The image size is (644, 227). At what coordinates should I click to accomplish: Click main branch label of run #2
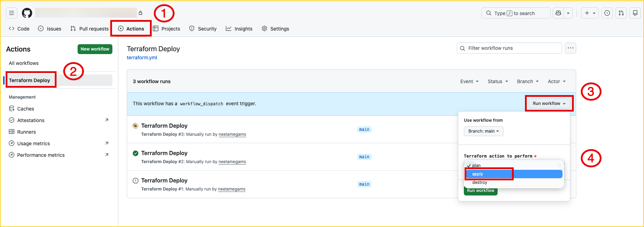tap(364, 157)
